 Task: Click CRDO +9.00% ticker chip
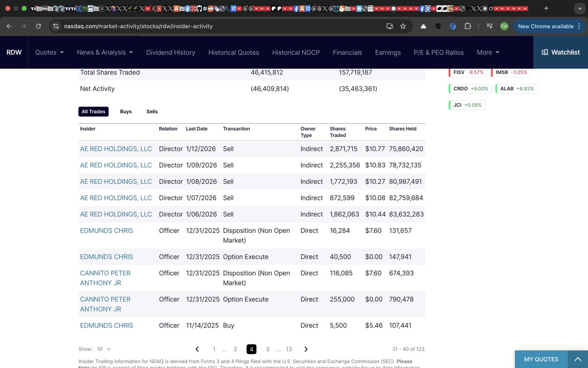[x=469, y=89]
